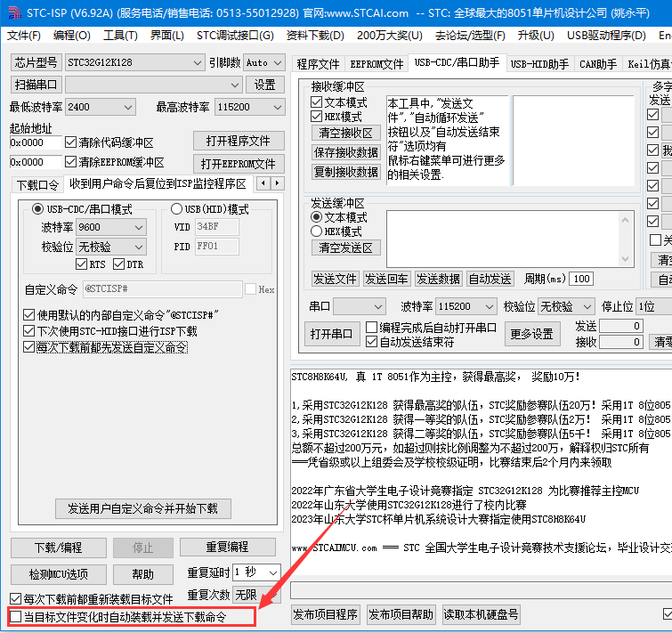Open the USB驱动程序(D) menu
The width and height of the screenshot is (672, 633).
click(x=606, y=35)
